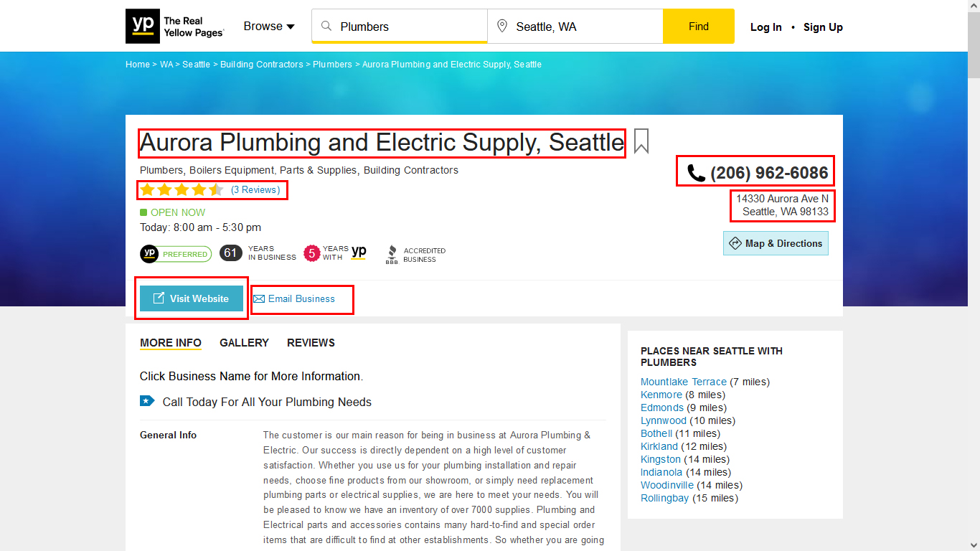Click the search magnifier icon
Viewport: 980px width, 551px height.
point(326,27)
